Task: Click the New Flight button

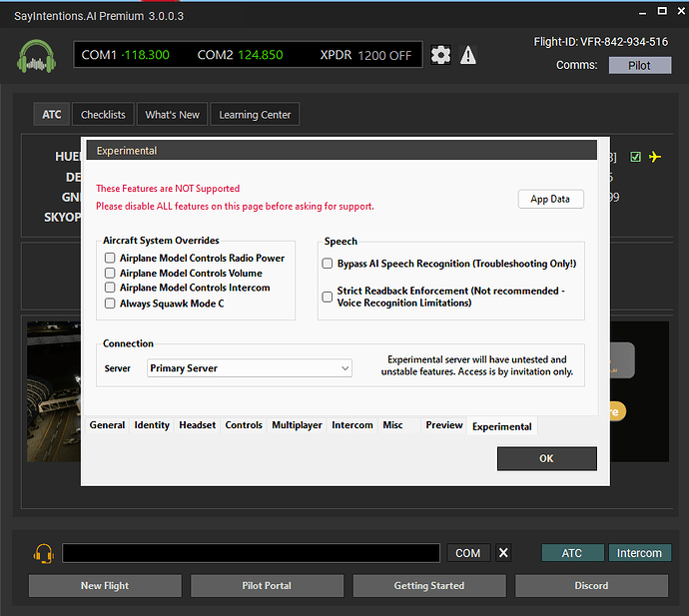Action: click(105, 586)
